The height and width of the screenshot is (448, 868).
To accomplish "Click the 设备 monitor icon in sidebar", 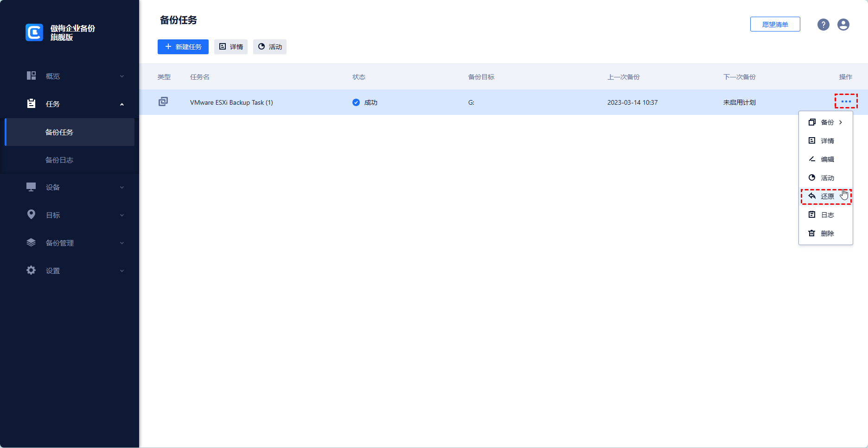I will [31, 187].
